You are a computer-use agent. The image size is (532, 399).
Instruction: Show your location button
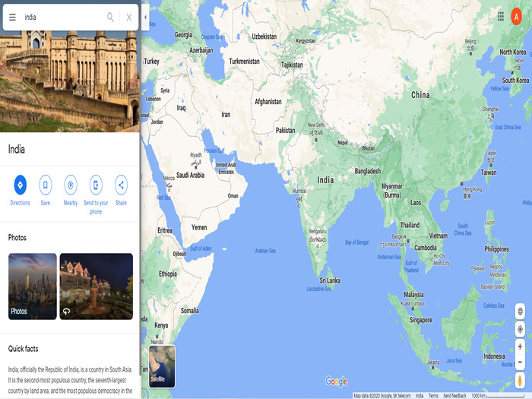pyautogui.click(x=520, y=329)
